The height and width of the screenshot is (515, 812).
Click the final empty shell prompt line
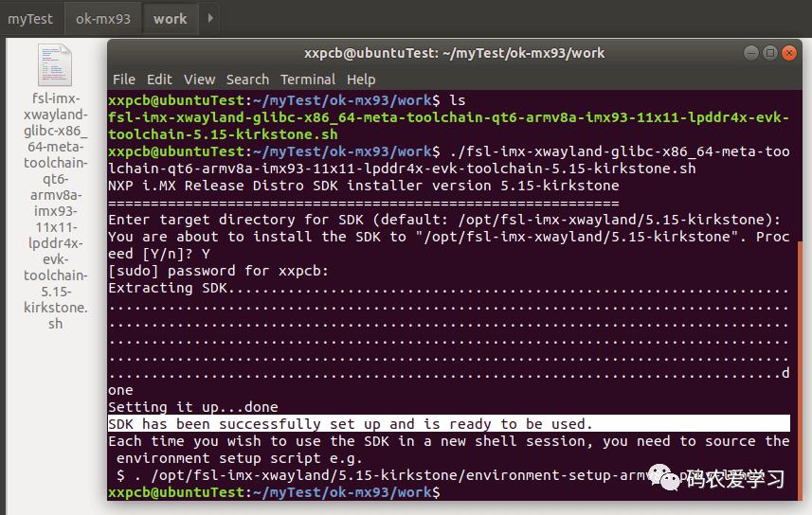[274, 491]
